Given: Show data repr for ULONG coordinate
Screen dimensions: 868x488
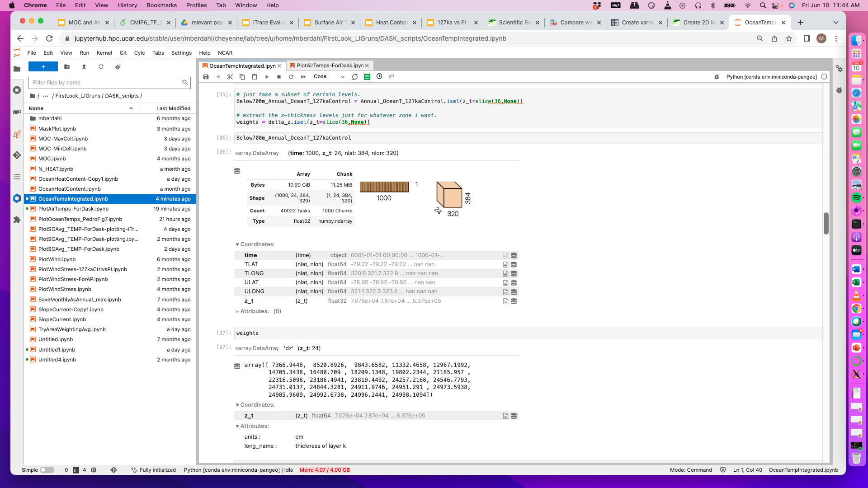Looking at the screenshot, I should tap(514, 292).
